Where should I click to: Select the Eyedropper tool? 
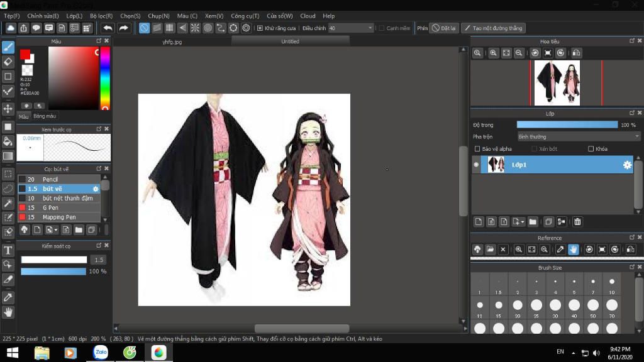click(8, 297)
